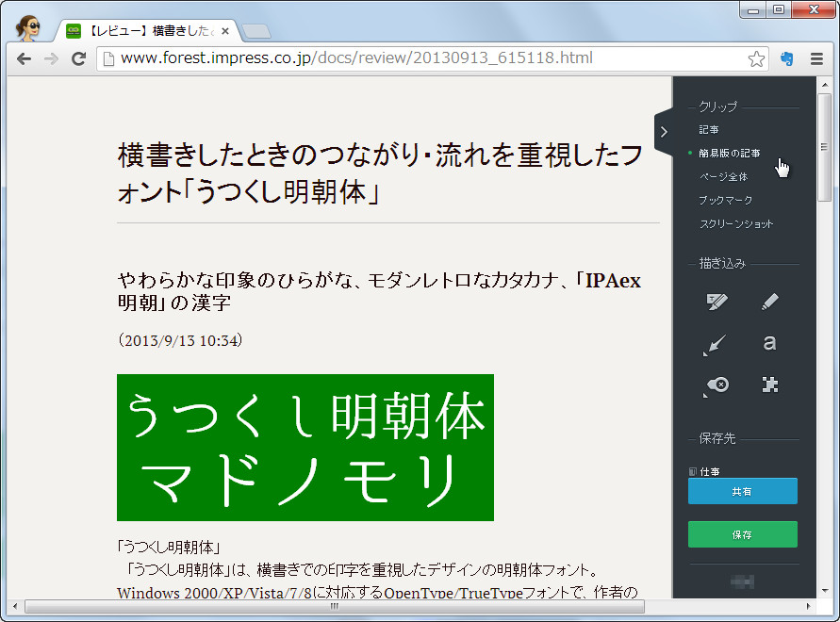Select the highlighter markup tool

(x=716, y=300)
